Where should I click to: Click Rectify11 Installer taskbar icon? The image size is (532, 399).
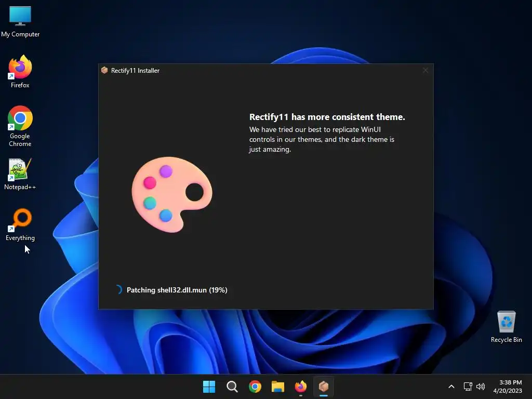[324, 387]
